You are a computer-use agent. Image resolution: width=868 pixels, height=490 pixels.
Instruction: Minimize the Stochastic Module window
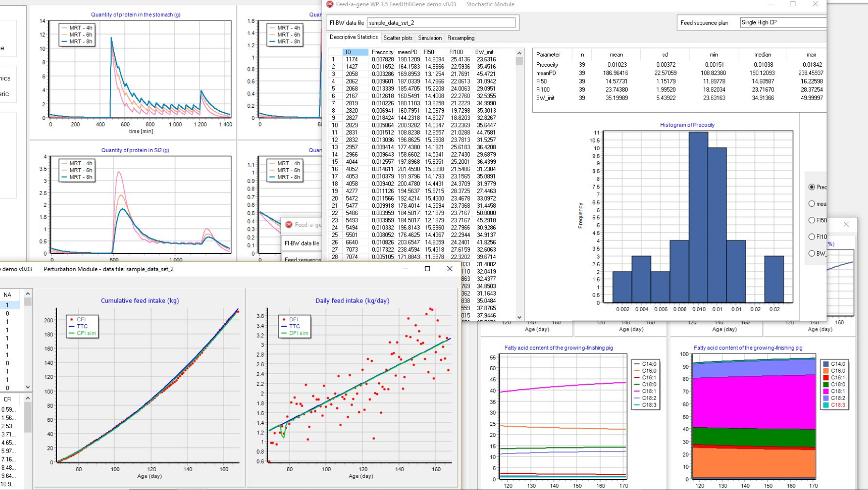[771, 4]
